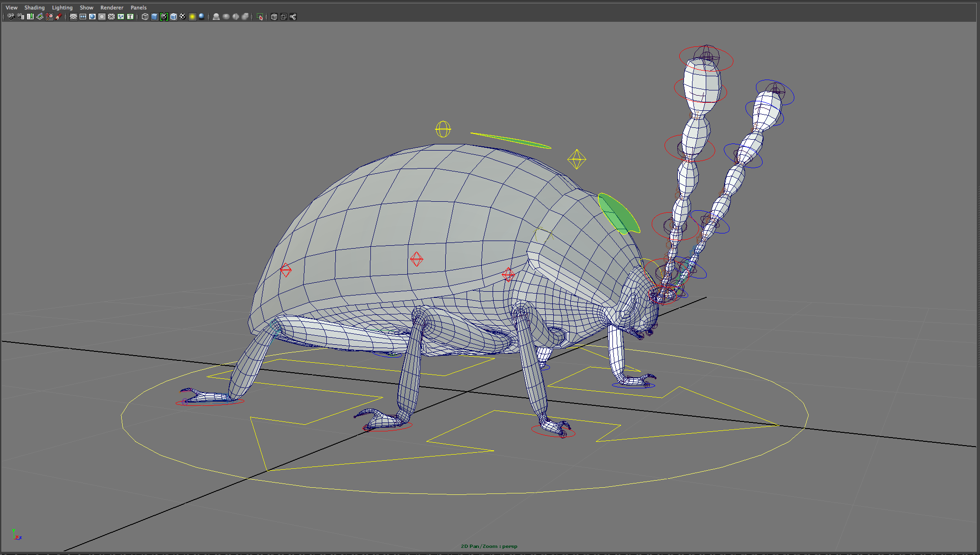Screen dimensions: 980x555
Task: Toggle the Film Gate icon
Action: click(x=83, y=17)
